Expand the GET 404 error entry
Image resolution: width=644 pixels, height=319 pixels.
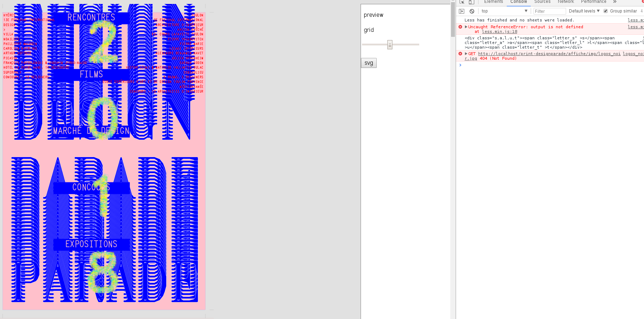(466, 54)
